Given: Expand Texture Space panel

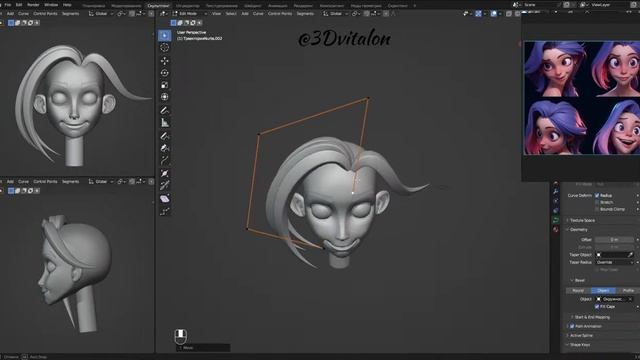Looking at the screenshot, I should click(582, 220).
